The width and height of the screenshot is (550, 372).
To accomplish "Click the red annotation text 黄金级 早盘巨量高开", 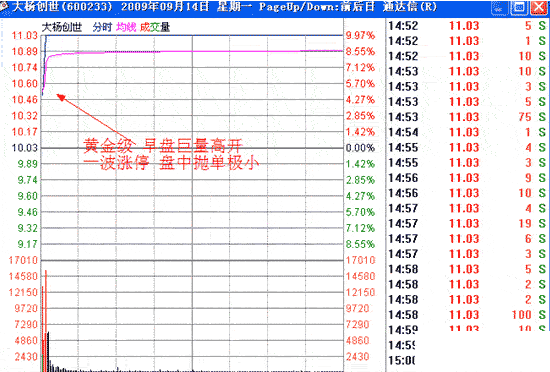I will pos(163,146).
